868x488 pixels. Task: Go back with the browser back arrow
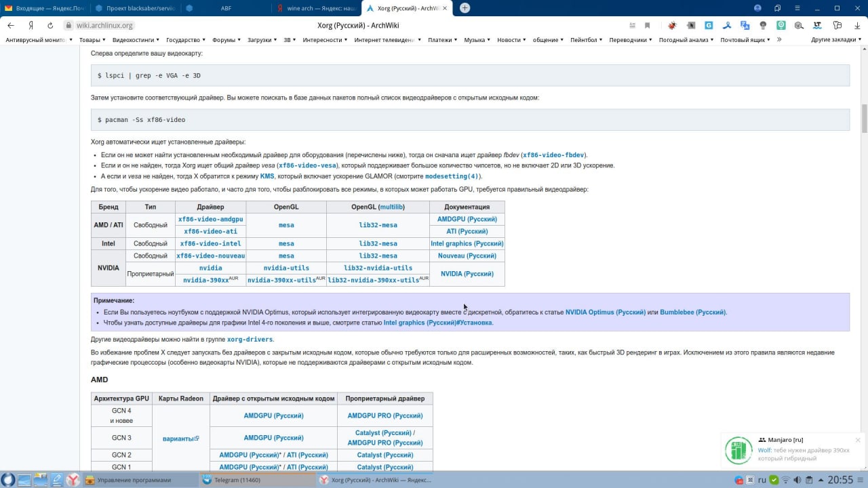tap(11, 25)
